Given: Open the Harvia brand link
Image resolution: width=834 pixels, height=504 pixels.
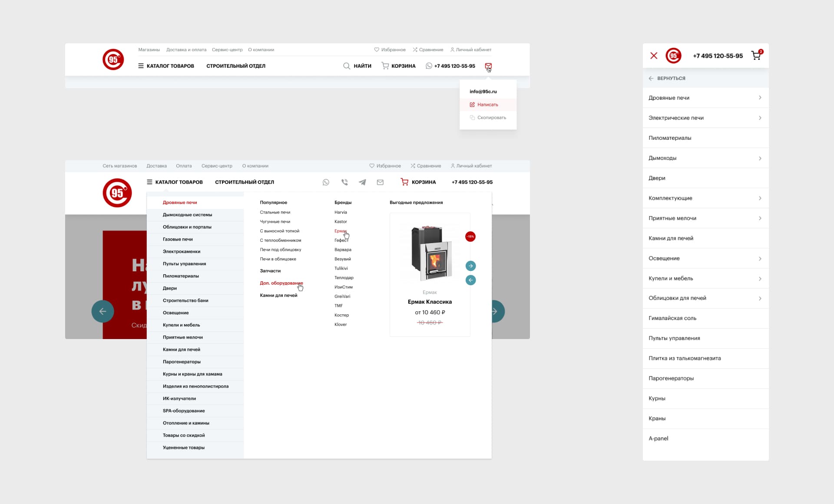Looking at the screenshot, I should coord(341,212).
